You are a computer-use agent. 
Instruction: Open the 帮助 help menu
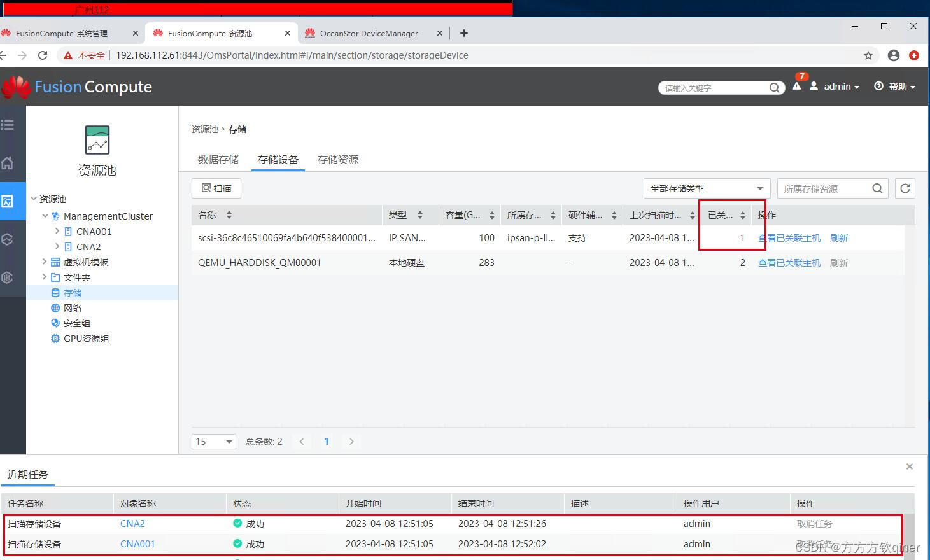pos(894,87)
